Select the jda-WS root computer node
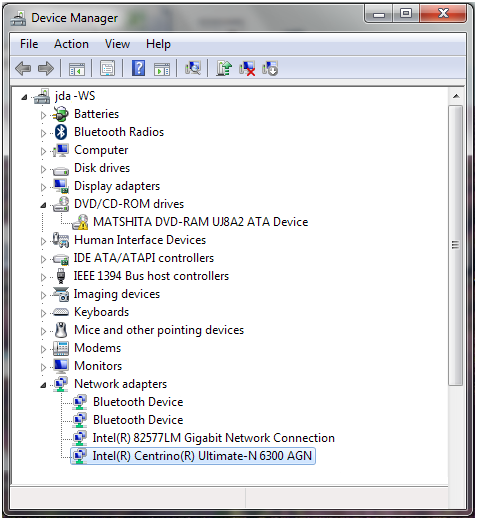477x520 pixels. click(75, 96)
